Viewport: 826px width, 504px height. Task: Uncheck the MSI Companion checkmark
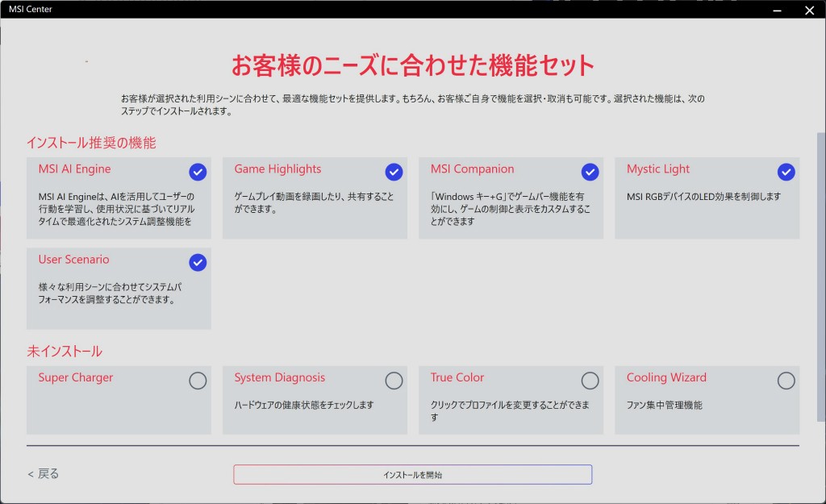[x=590, y=172]
